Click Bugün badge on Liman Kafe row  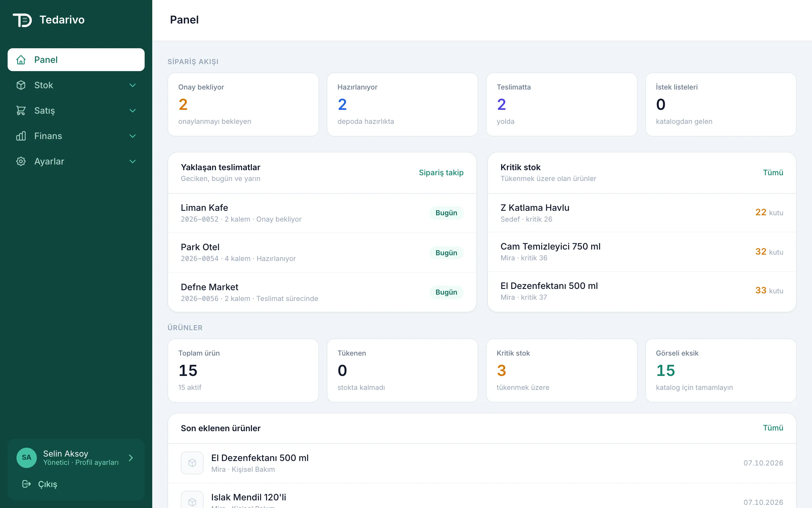446,213
